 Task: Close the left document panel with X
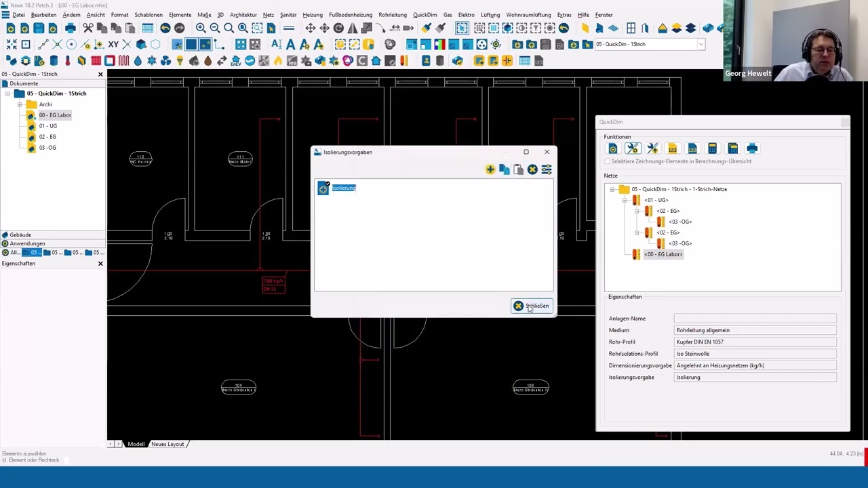[x=100, y=74]
